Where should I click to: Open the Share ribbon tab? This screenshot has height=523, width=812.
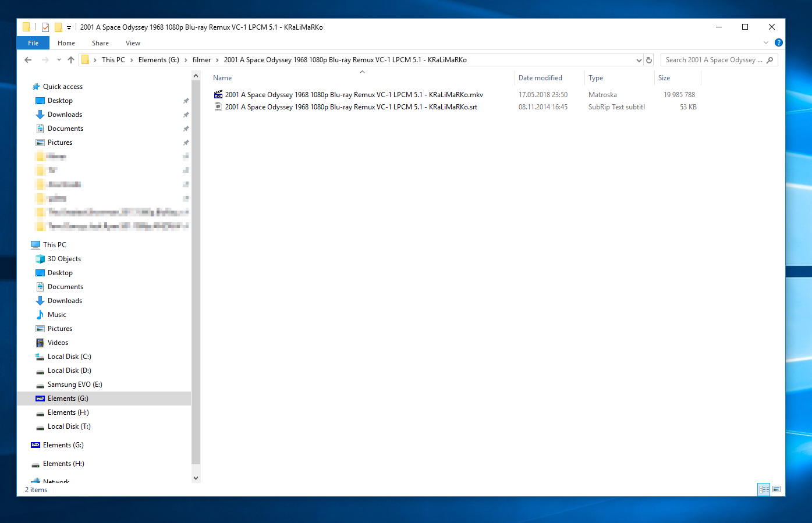(100, 42)
